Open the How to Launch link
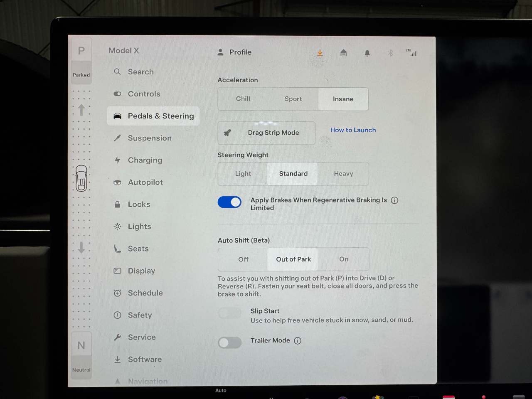The width and height of the screenshot is (532, 399). pos(353,130)
